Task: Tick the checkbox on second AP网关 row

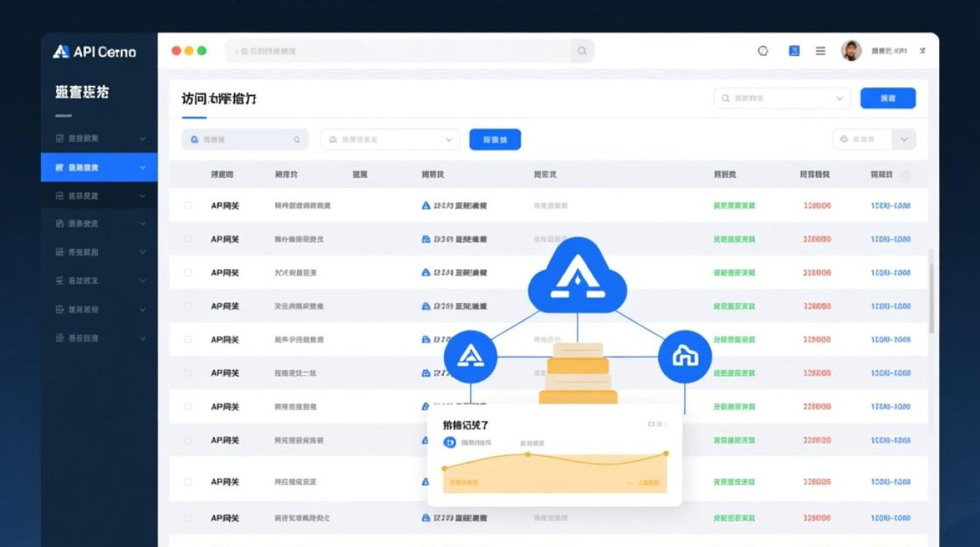Action: 188,239
